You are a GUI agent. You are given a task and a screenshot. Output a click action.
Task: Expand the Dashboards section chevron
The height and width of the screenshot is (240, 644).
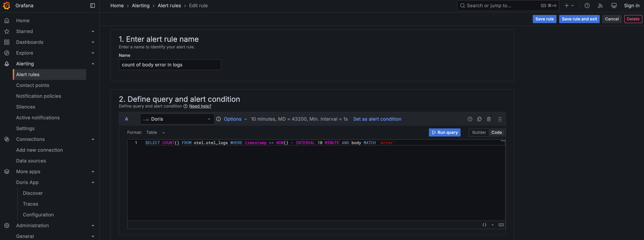point(93,42)
